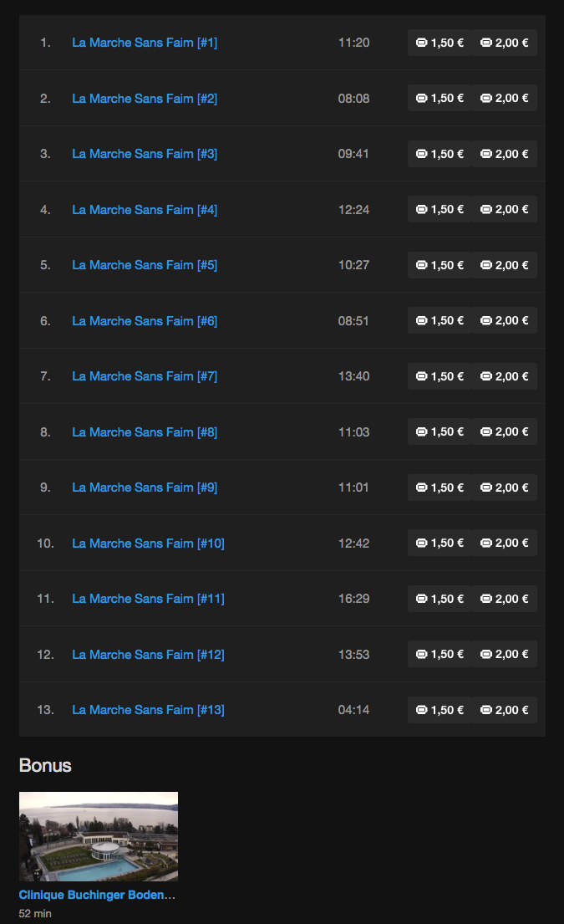Click ticket icon on episode 1's 1,50 € button
The width and height of the screenshot is (564, 924).
click(x=421, y=43)
